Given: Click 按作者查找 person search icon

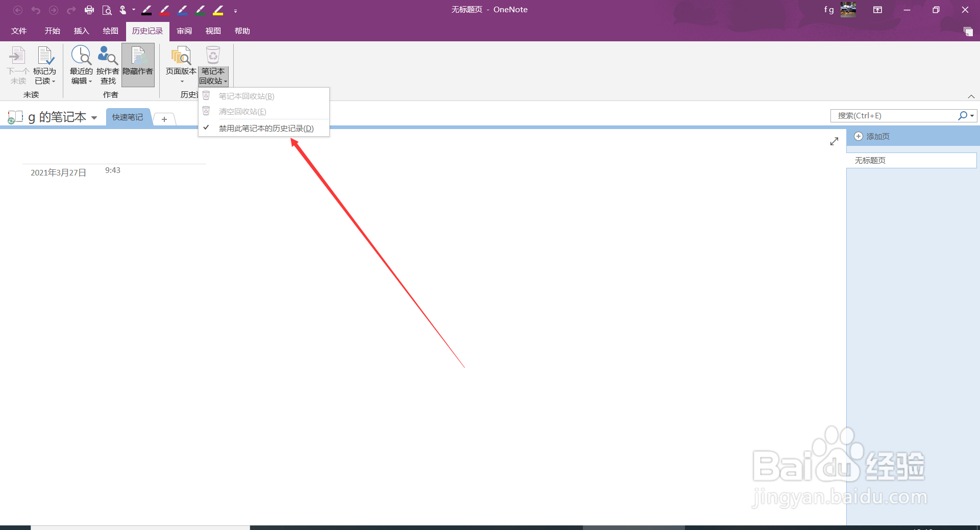Looking at the screenshot, I should click(108, 55).
